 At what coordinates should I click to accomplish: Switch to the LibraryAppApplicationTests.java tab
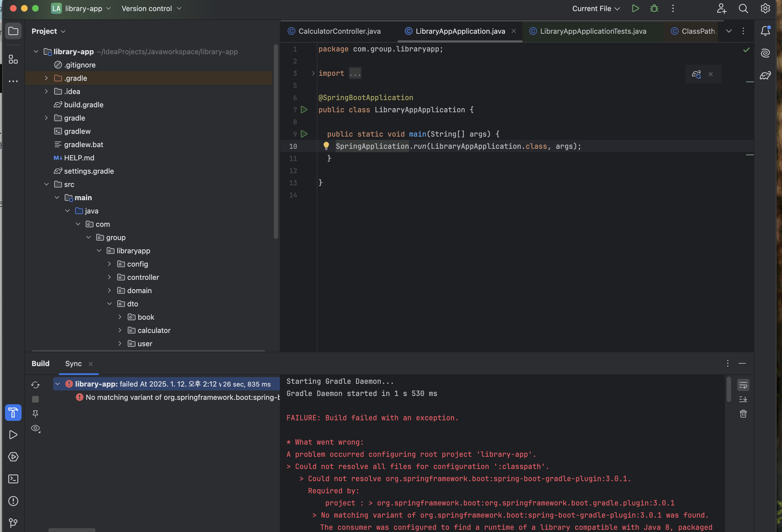click(588, 31)
